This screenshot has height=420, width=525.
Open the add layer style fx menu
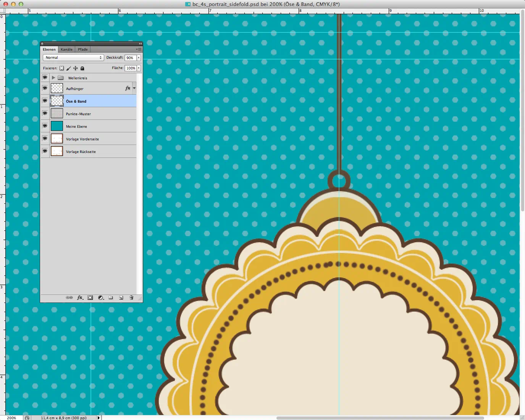(80, 298)
